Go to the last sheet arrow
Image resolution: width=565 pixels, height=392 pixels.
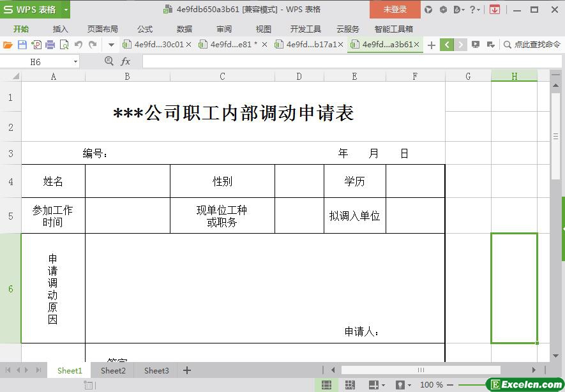(38, 370)
